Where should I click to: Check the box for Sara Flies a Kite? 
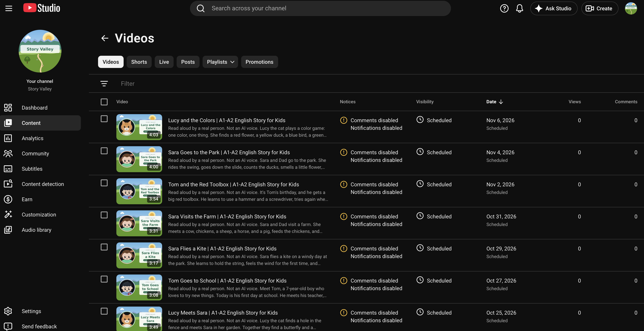(x=104, y=247)
